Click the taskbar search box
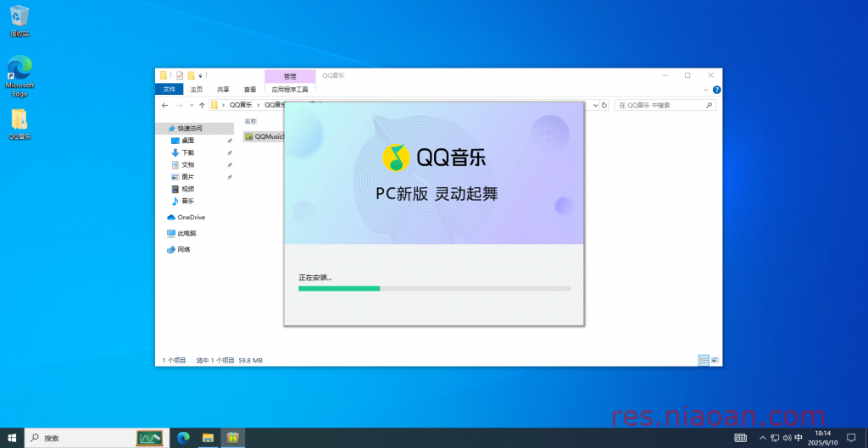Screen dimensions: 868x448 click(x=96, y=438)
